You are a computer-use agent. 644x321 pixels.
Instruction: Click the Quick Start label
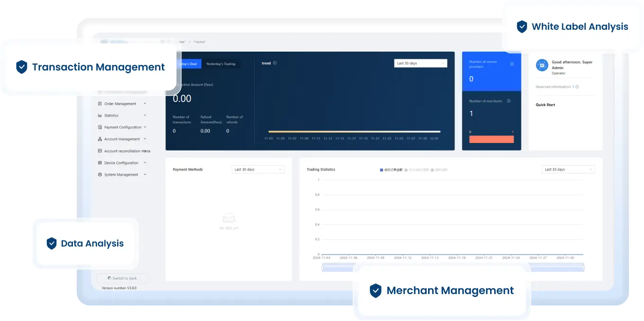(x=545, y=105)
